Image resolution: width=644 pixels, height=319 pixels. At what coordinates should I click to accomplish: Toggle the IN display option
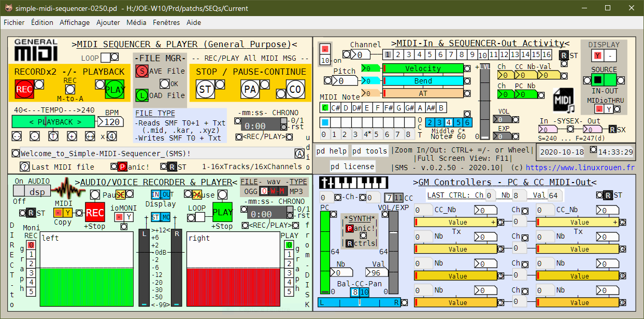point(156,195)
